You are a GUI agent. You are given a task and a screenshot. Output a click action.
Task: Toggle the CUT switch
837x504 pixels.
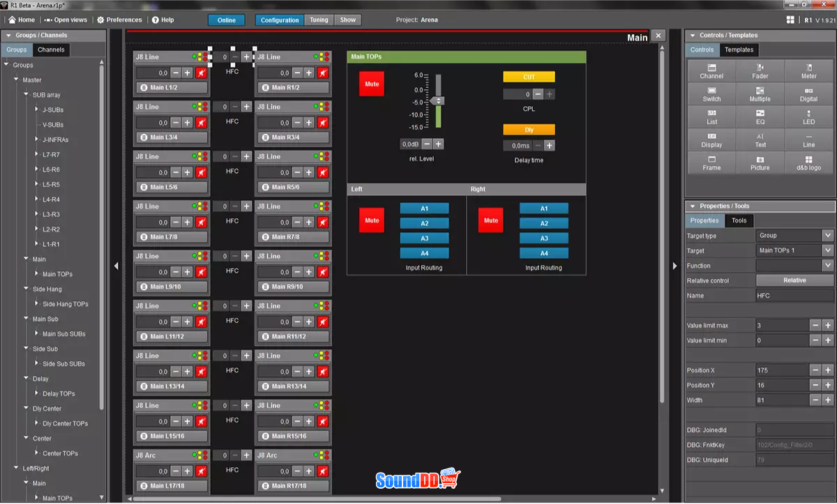529,77
